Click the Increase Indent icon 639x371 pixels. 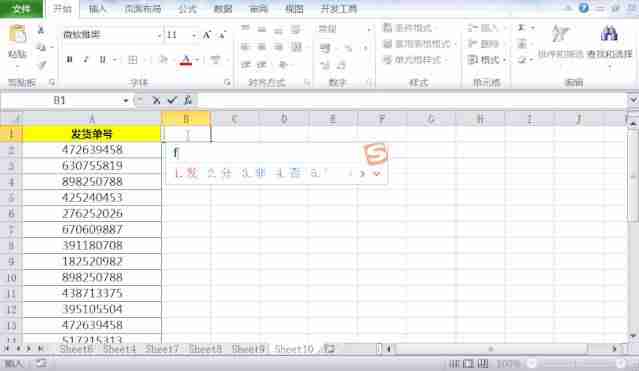261,64
